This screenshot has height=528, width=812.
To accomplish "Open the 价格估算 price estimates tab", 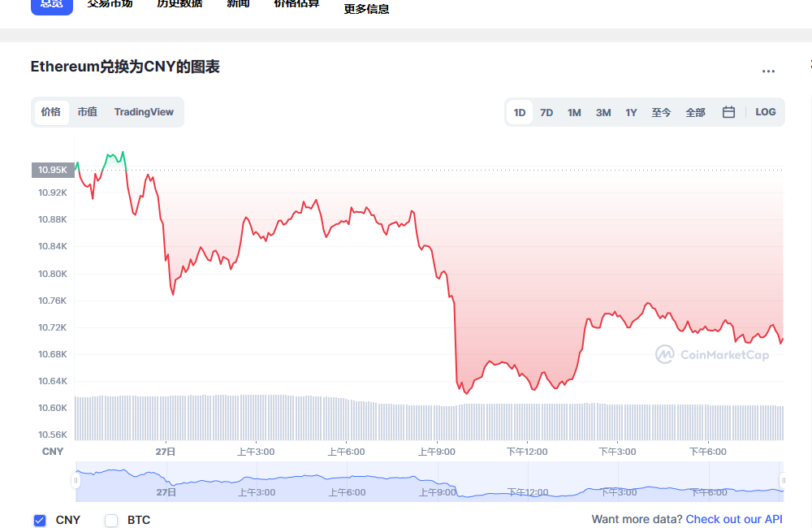I will [296, 4].
